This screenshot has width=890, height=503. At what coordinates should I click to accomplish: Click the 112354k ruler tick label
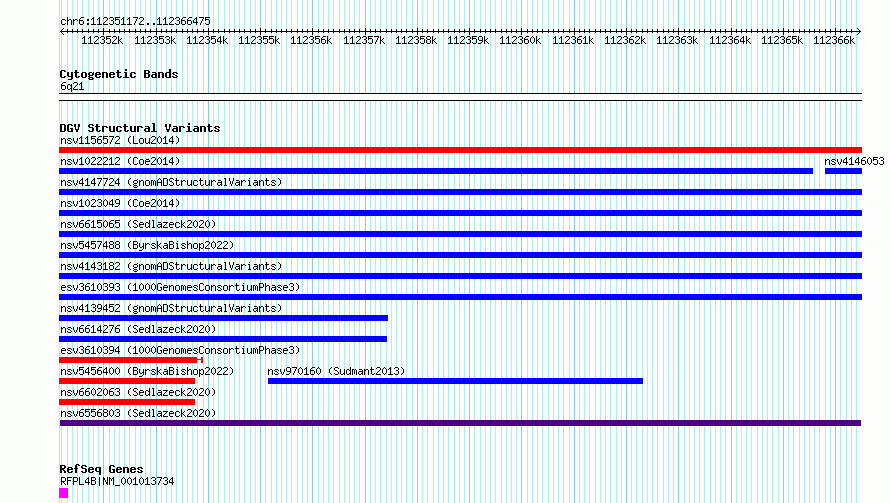click(x=207, y=40)
